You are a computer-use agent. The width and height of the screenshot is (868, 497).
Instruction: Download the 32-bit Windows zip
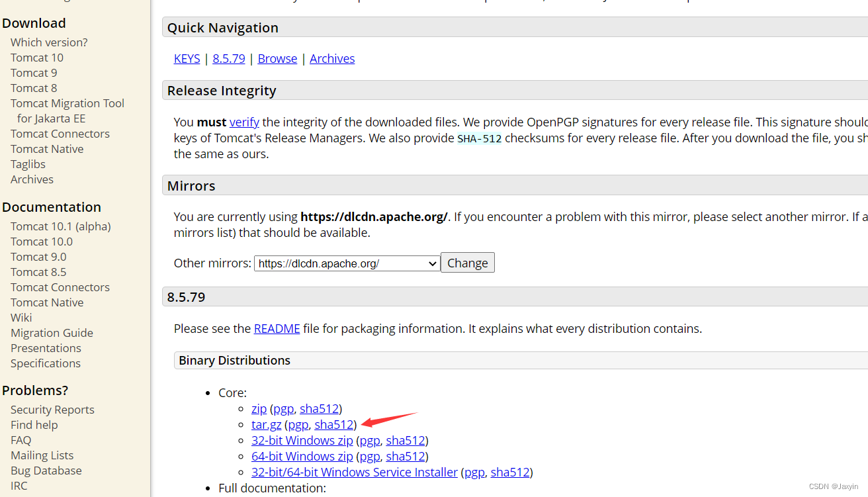302,441
